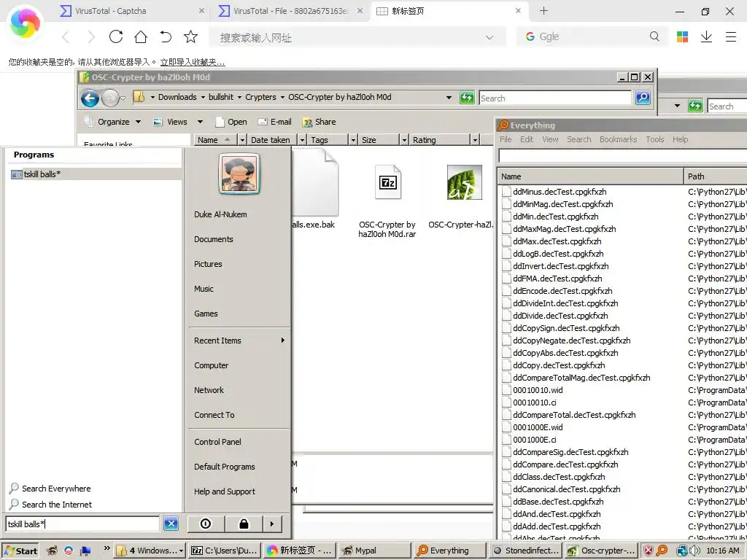Click the Explorer search magnifier button
Screen dimensions: 747x560
click(643, 98)
